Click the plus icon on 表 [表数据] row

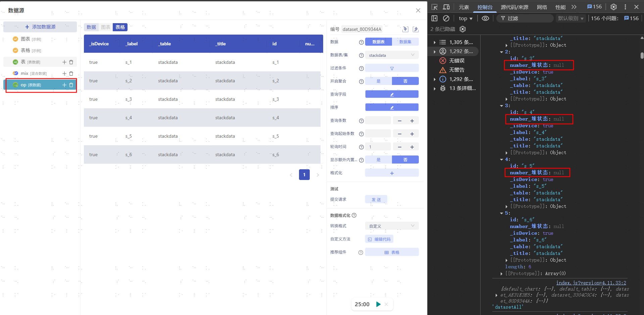pyautogui.click(x=64, y=62)
